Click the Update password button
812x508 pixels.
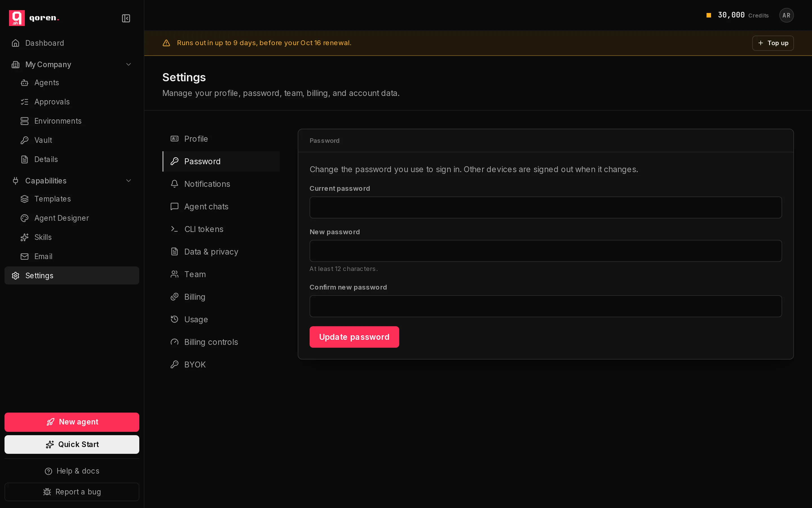click(354, 337)
